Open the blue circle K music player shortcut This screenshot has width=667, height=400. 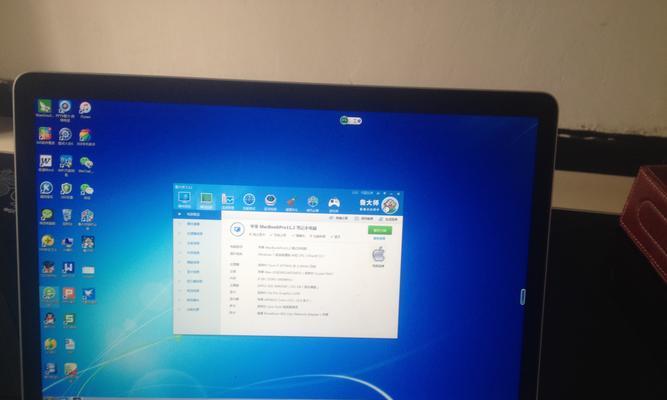pyautogui.click(x=46, y=187)
